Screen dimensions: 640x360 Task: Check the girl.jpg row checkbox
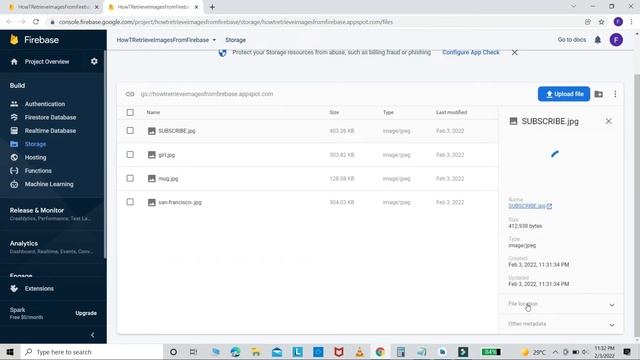pos(130,155)
